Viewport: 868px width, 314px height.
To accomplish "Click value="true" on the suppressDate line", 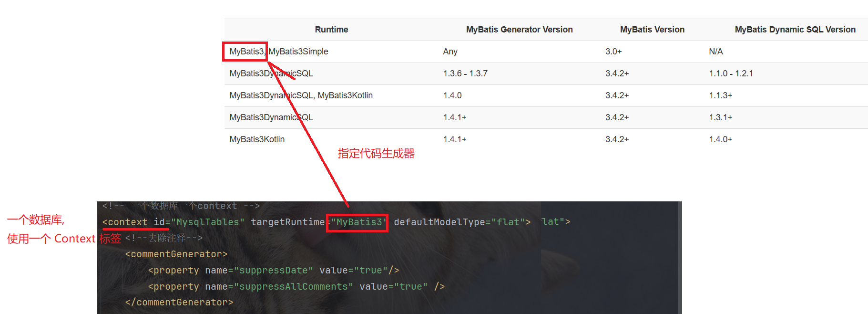I will (354, 271).
